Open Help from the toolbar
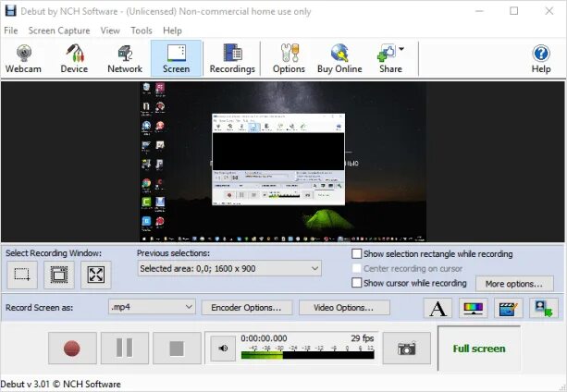The image size is (567, 392). click(x=541, y=58)
